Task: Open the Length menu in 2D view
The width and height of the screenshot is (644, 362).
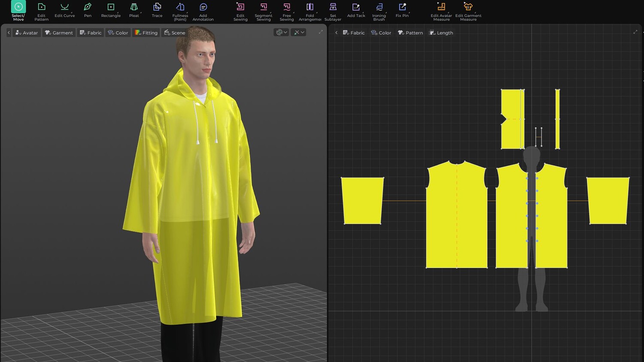Action: [x=441, y=33]
